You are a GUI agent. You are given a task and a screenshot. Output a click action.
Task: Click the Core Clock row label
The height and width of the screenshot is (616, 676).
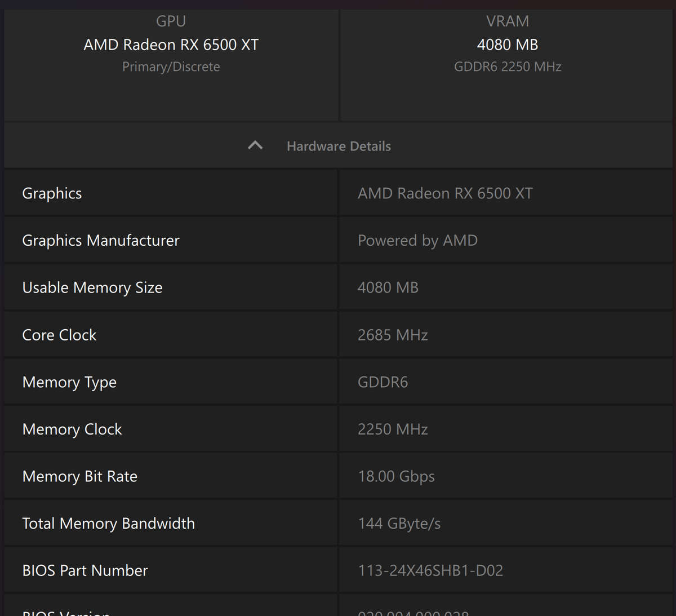click(x=59, y=335)
